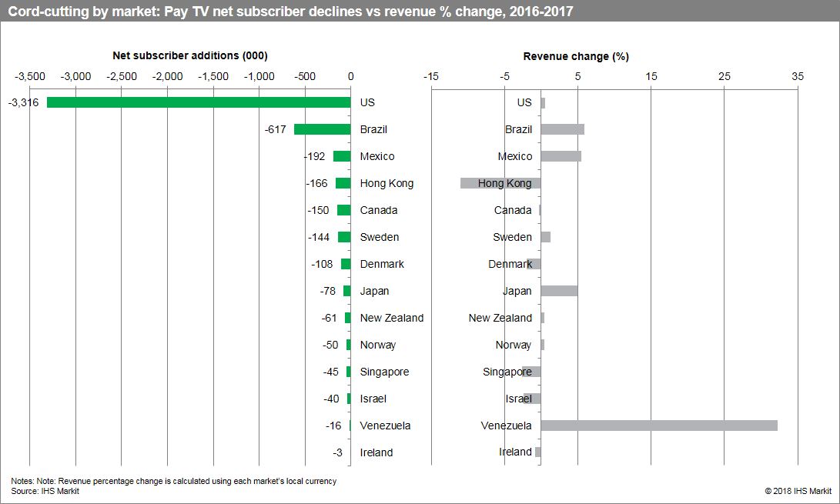Select the 35 tick on revenue axis
Screen dimensions: 840x504
(x=797, y=76)
